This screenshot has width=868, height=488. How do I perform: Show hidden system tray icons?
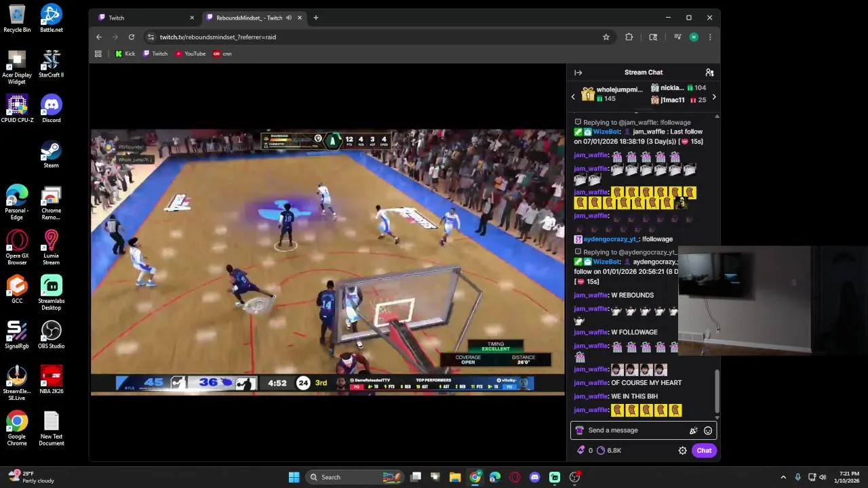tap(783, 477)
